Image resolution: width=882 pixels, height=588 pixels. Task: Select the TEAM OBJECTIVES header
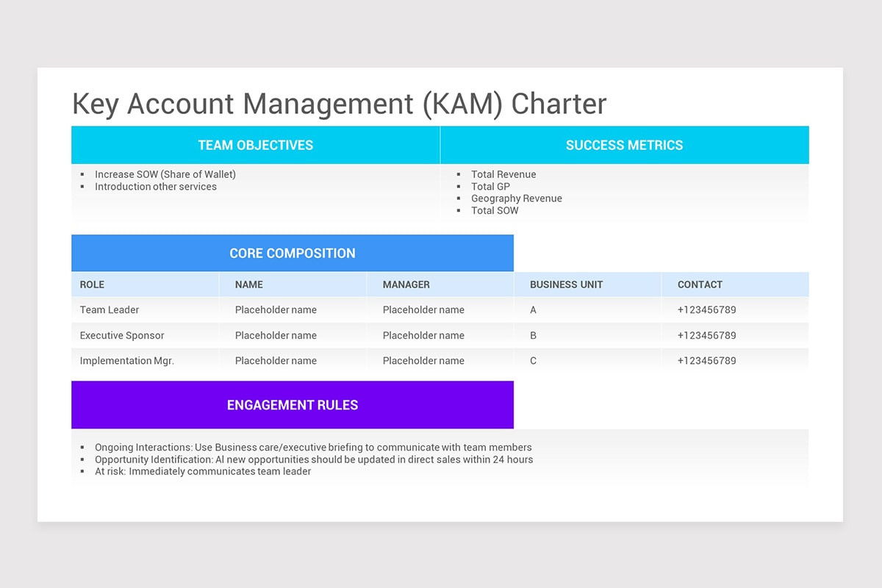255,145
